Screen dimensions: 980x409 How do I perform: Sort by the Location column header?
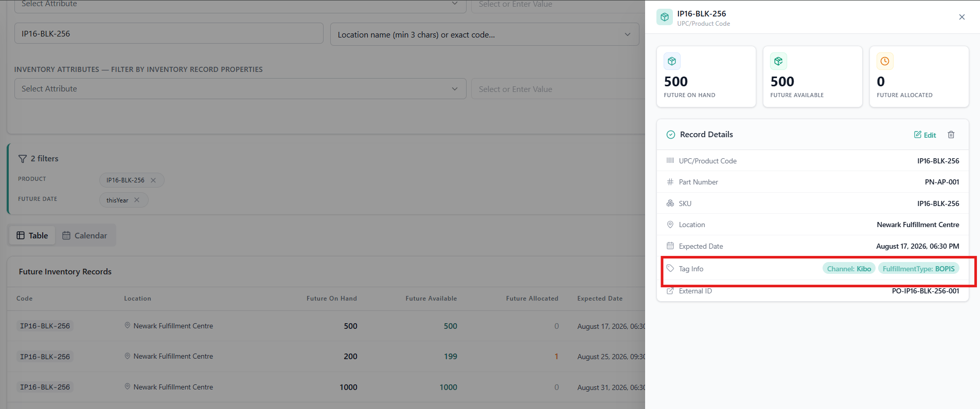(x=137, y=299)
